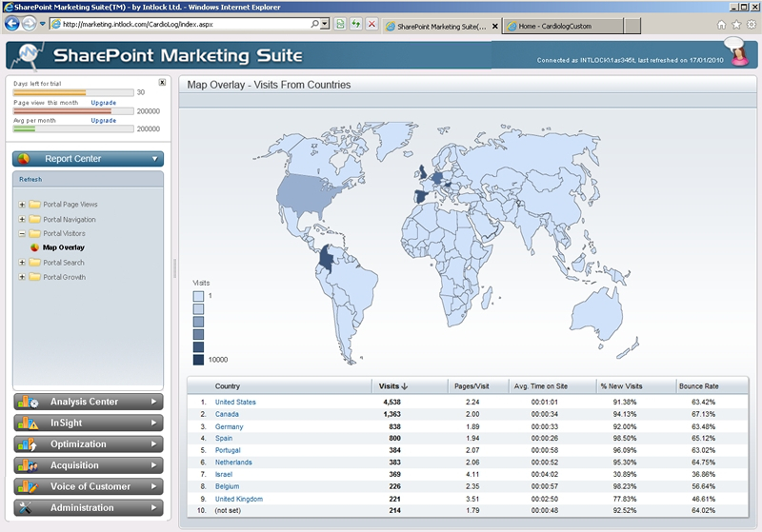Click the red Stop loading icon
762x532 pixels.
[x=371, y=24]
